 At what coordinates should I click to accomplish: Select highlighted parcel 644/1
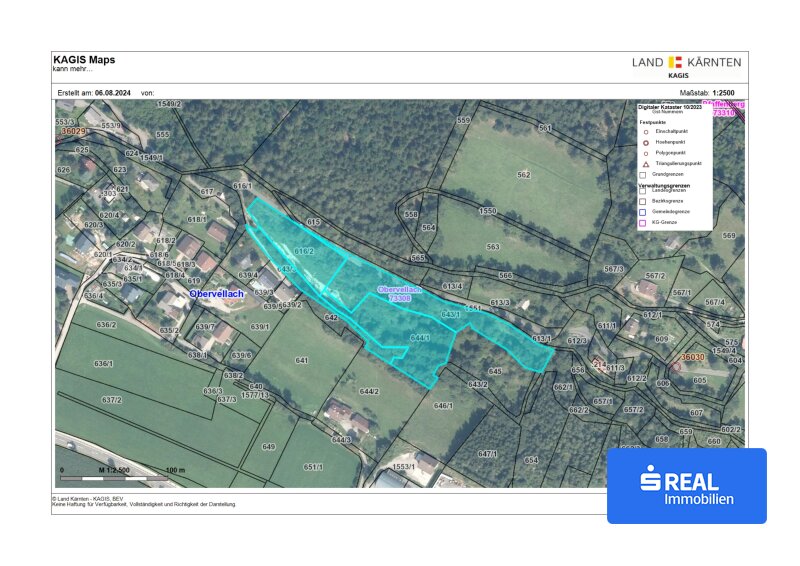420,339
